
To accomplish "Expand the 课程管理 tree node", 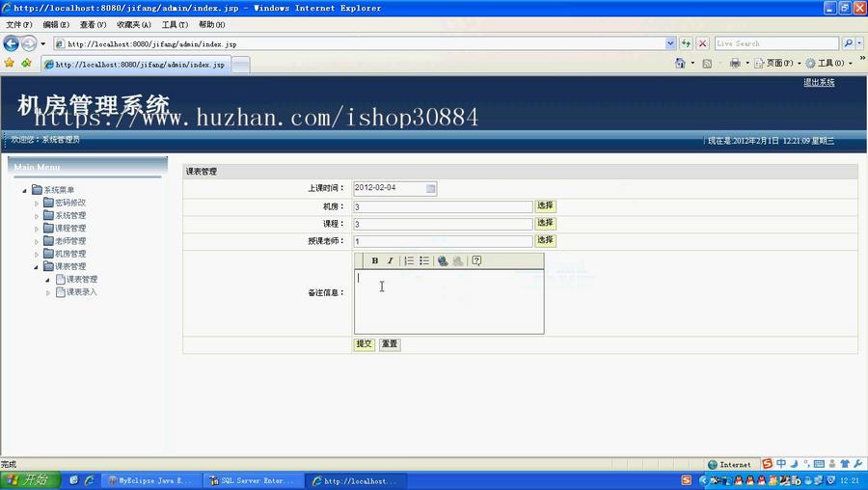I will click(x=37, y=229).
